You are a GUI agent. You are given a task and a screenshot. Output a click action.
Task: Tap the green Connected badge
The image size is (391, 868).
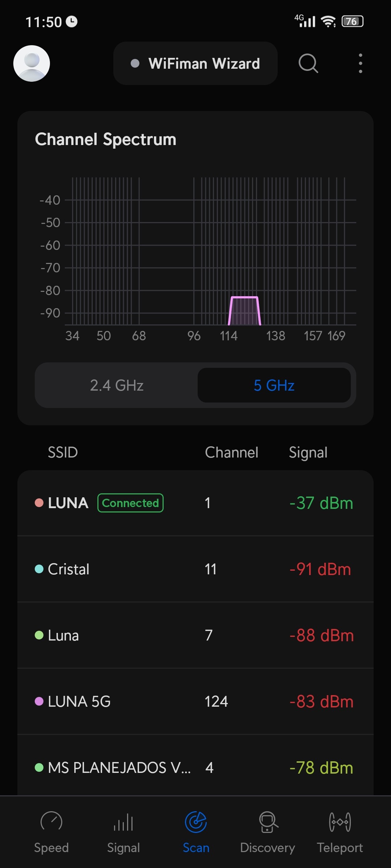pyautogui.click(x=130, y=503)
